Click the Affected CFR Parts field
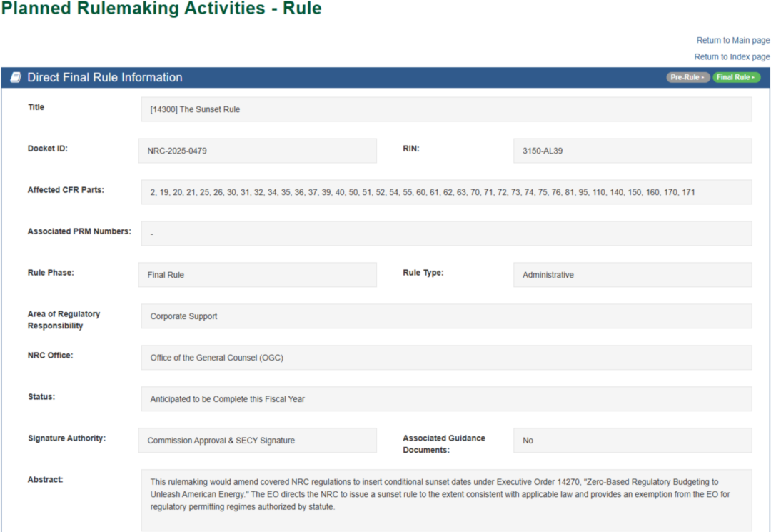This screenshot has height=532, width=771. [x=445, y=192]
